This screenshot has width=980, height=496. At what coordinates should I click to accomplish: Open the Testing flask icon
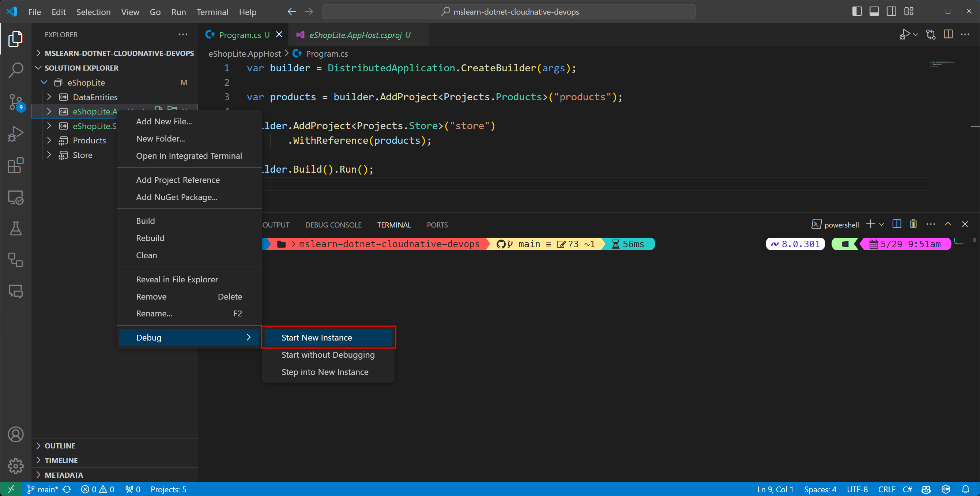(16, 228)
